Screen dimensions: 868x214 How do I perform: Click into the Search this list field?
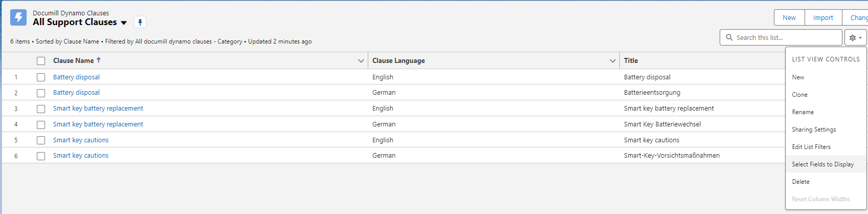[785, 37]
